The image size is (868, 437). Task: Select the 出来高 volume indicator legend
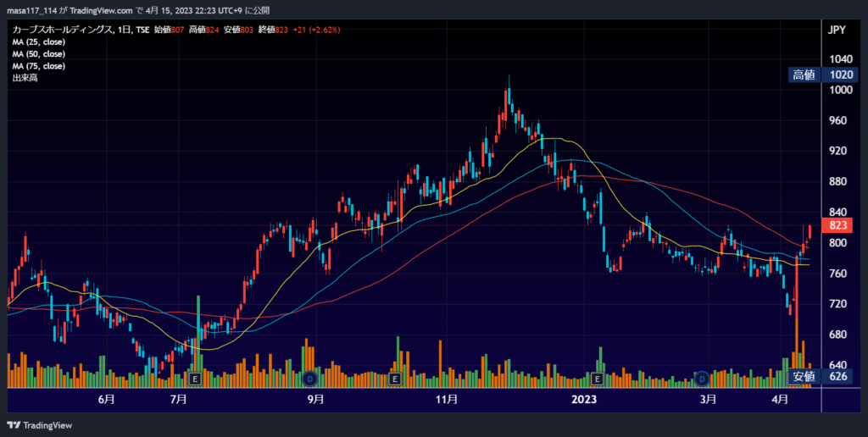(x=25, y=78)
